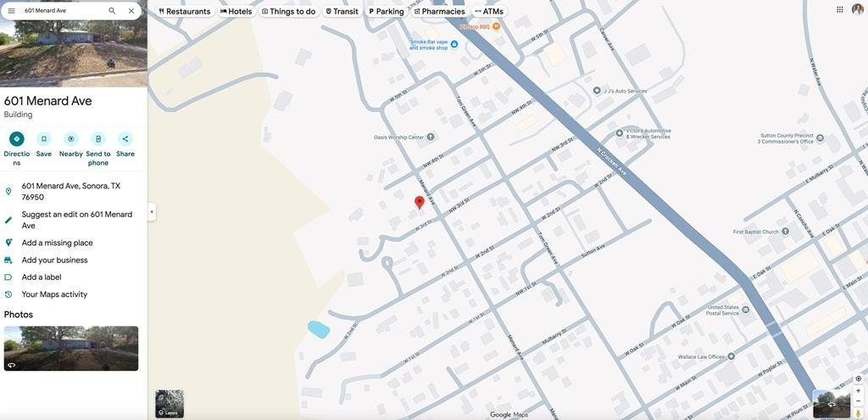Screen dimensions: 868x420
Task: Switch map type via Layers thumbnail
Action: coord(170,404)
